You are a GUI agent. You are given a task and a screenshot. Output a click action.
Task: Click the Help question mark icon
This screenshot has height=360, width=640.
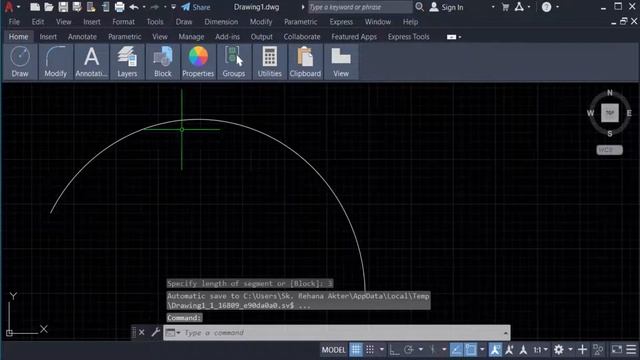pyautogui.click(x=546, y=7)
